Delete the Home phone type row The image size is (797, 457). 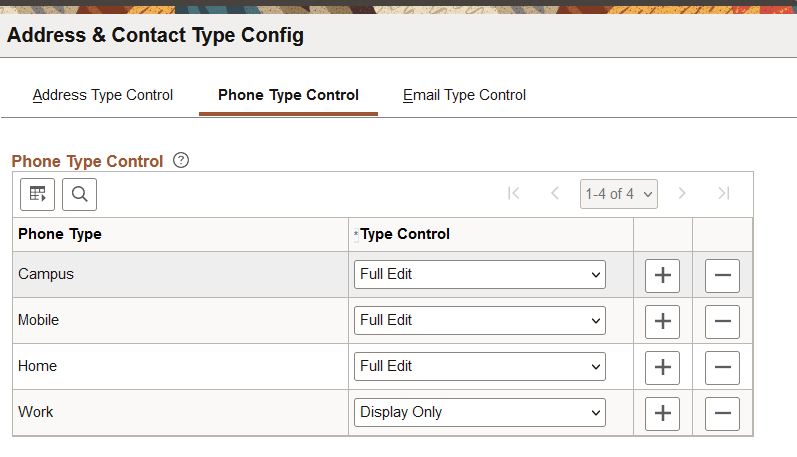(x=722, y=367)
